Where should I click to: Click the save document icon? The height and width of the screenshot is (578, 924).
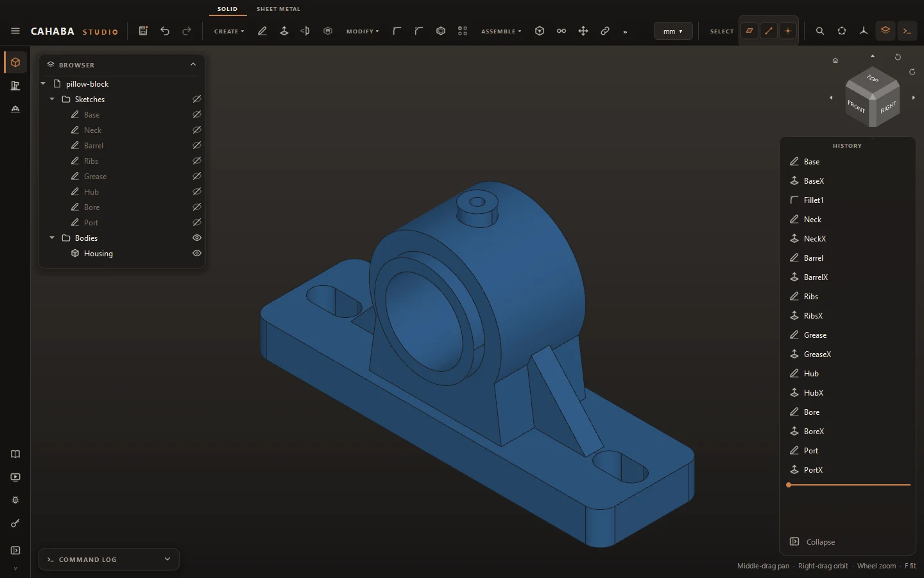click(143, 31)
